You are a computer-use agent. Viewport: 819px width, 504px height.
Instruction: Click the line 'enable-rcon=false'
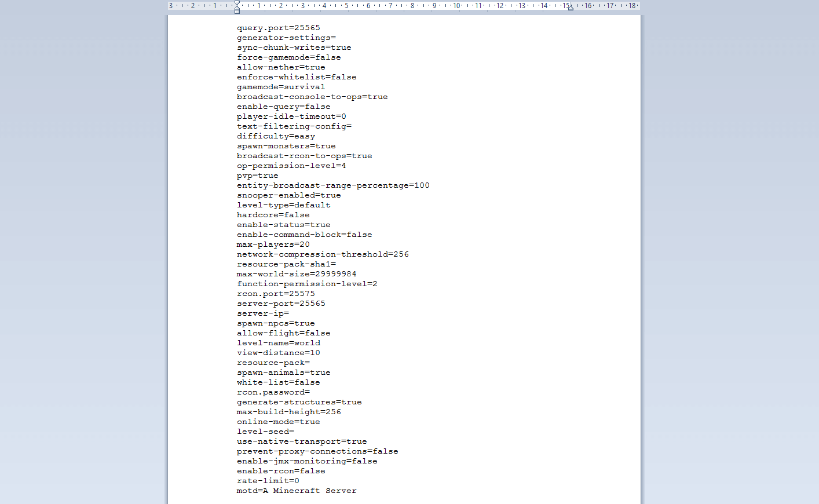click(x=281, y=471)
